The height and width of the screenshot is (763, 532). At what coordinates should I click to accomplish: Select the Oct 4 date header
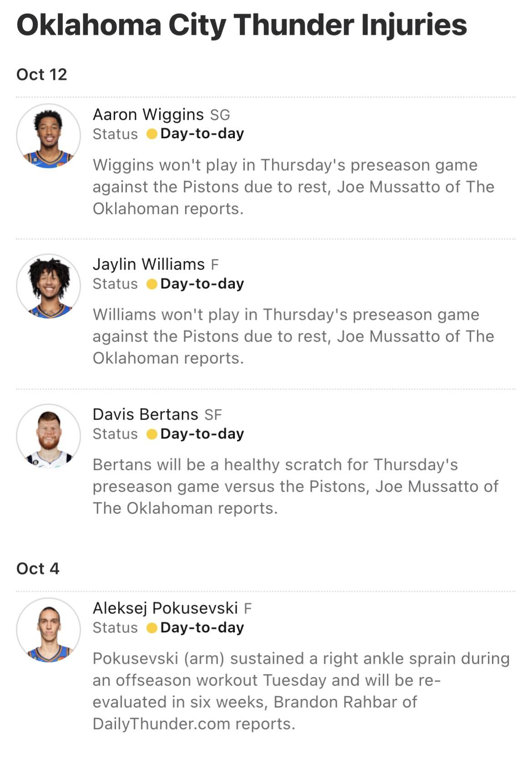[38, 569]
